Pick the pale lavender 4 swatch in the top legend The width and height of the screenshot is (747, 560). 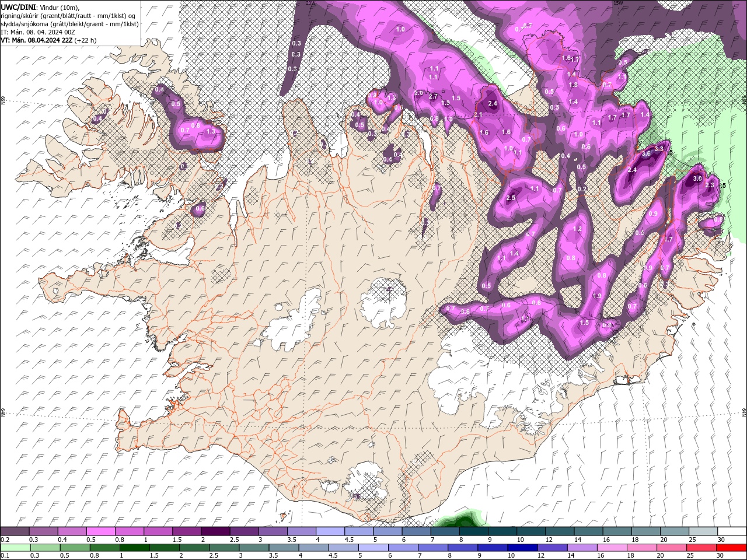pyautogui.click(x=330, y=531)
